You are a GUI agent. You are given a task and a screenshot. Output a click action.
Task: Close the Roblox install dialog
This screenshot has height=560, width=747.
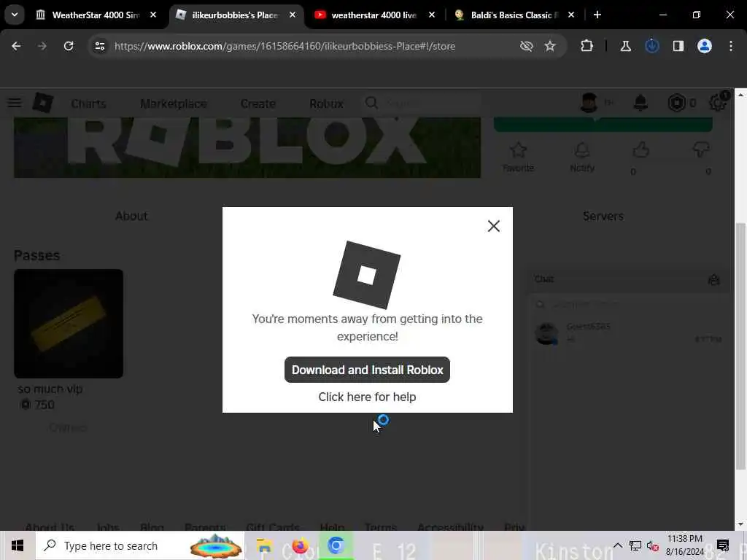tap(494, 226)
